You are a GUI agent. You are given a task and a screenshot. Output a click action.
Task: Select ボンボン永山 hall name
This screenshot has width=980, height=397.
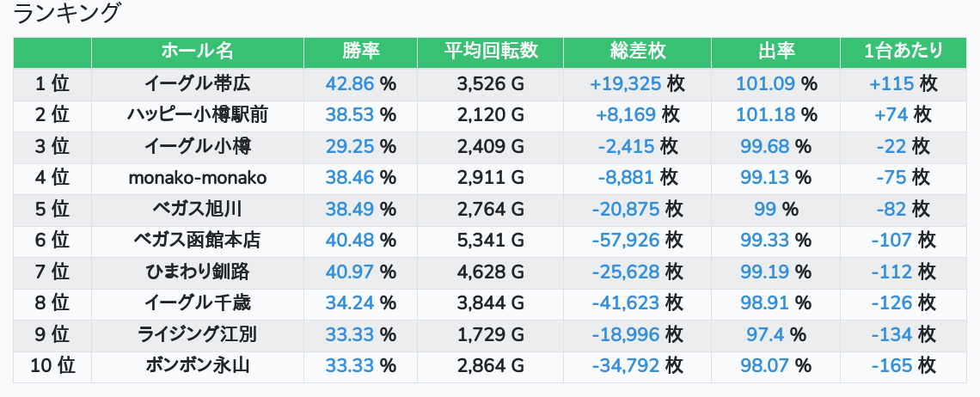click(198, 366)
